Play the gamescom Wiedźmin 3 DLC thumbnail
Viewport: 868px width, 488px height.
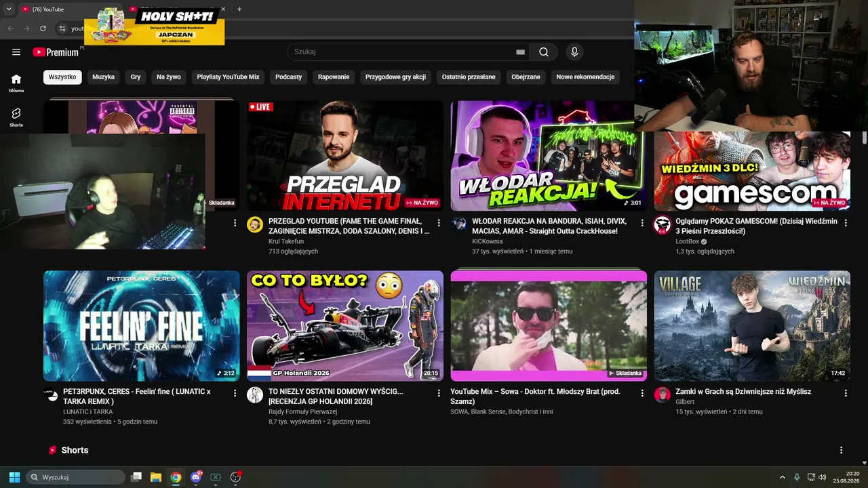point(752,171)
